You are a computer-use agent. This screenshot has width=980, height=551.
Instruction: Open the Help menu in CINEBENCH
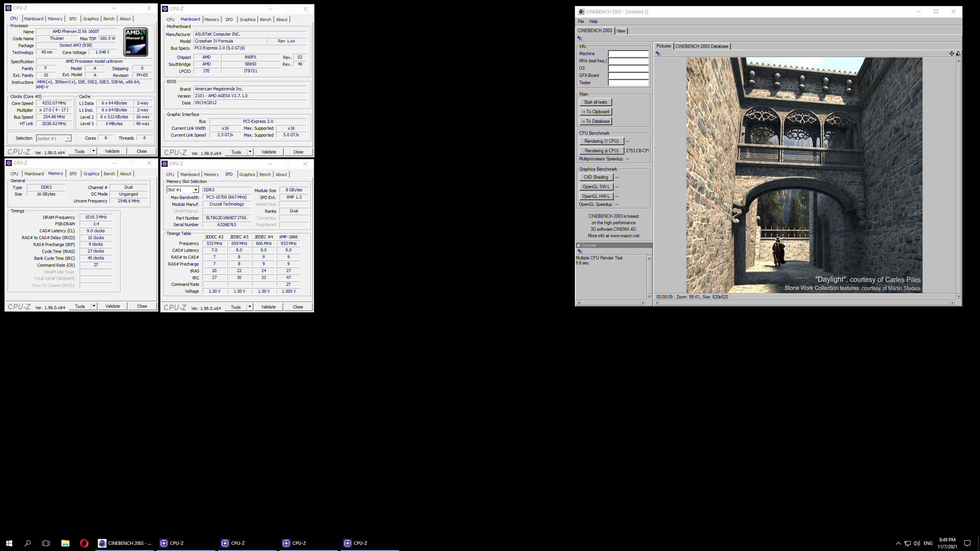point(593,21)
